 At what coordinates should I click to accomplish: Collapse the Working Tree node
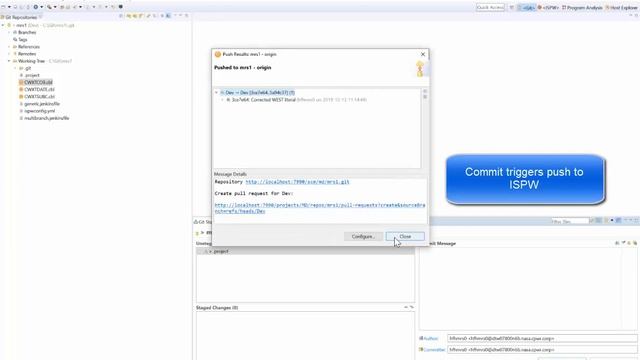[x=9, y=61]
